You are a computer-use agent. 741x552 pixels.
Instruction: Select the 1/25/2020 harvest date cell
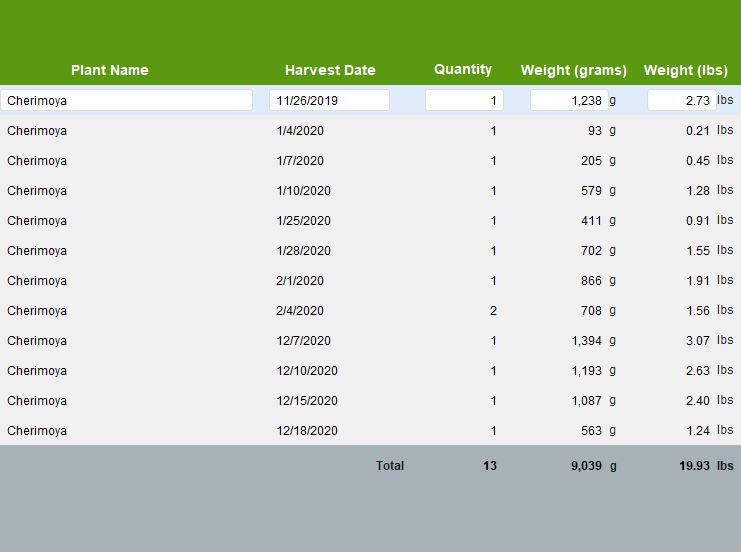303,221
